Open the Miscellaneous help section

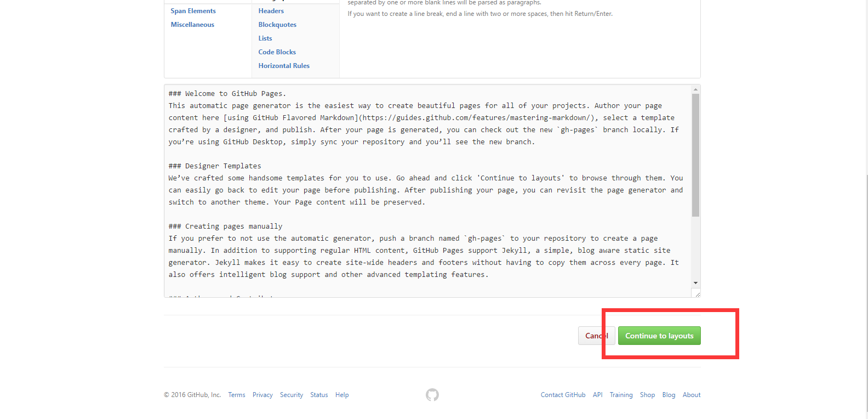point(192,25)
